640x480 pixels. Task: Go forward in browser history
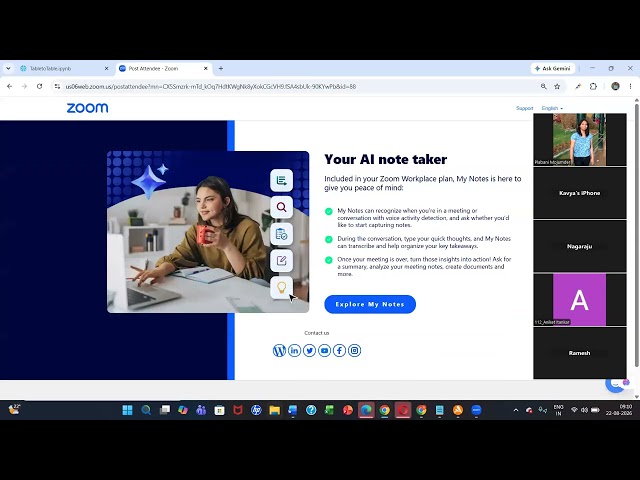click(24, 87)
